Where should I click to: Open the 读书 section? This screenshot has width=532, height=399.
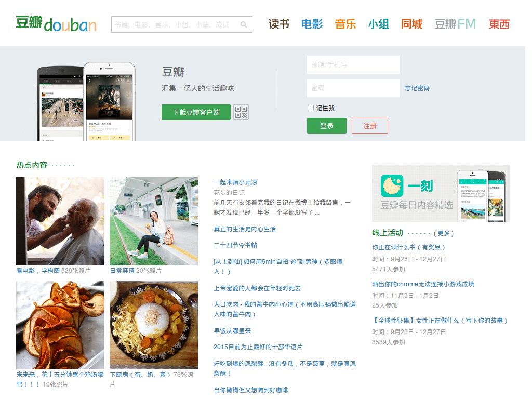click(x=278, y=24)
